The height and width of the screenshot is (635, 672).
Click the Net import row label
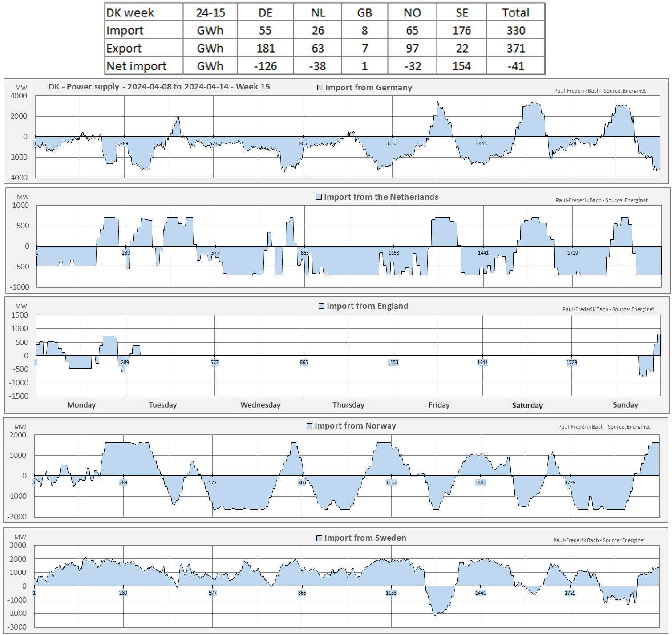[x=136, y=66]
